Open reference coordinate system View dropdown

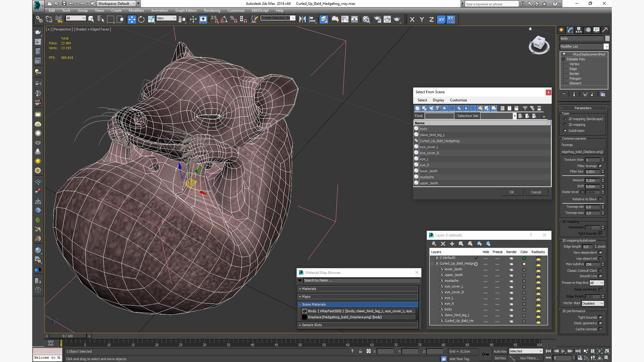click(x=166, y=18)
